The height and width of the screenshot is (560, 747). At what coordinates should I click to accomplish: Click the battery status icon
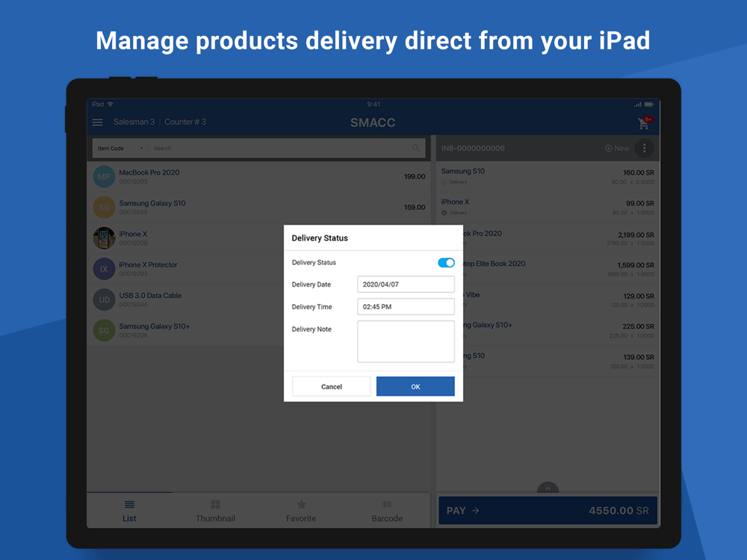(649, 105)
